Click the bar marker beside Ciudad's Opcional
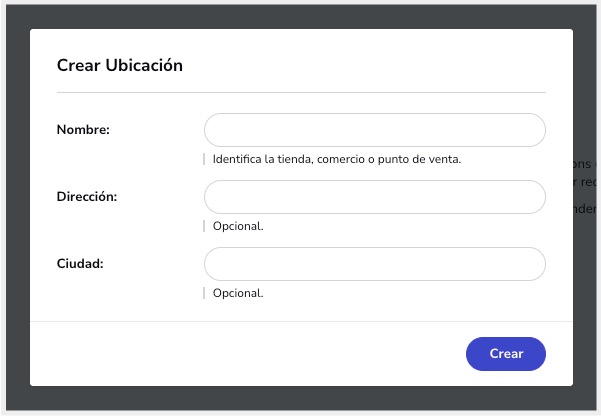The height and width of the screenshot is (416, 601). 204,293
